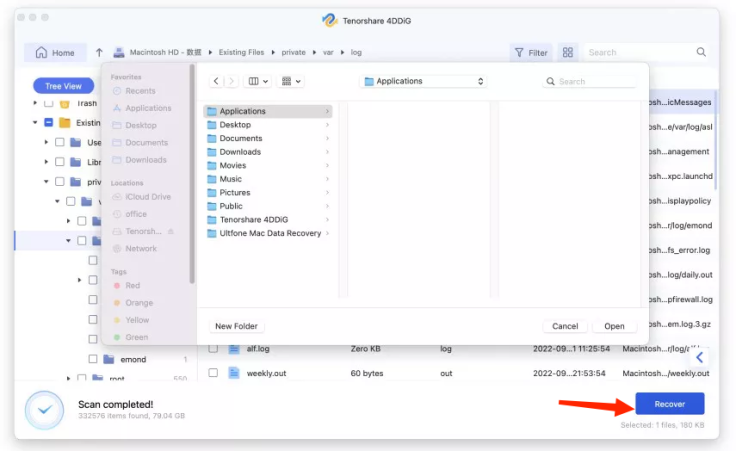
Task: Click the Home button
Action: [55, 53]
